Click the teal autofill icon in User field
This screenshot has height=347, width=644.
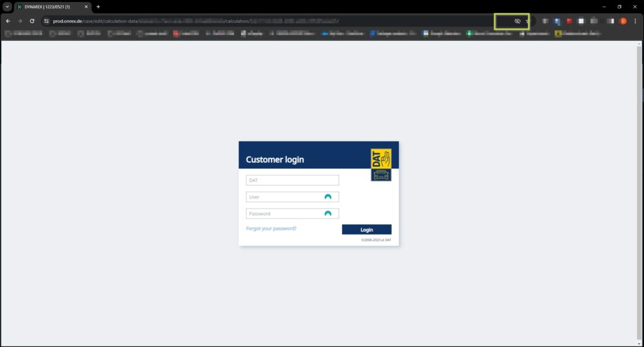pos(328,197)
